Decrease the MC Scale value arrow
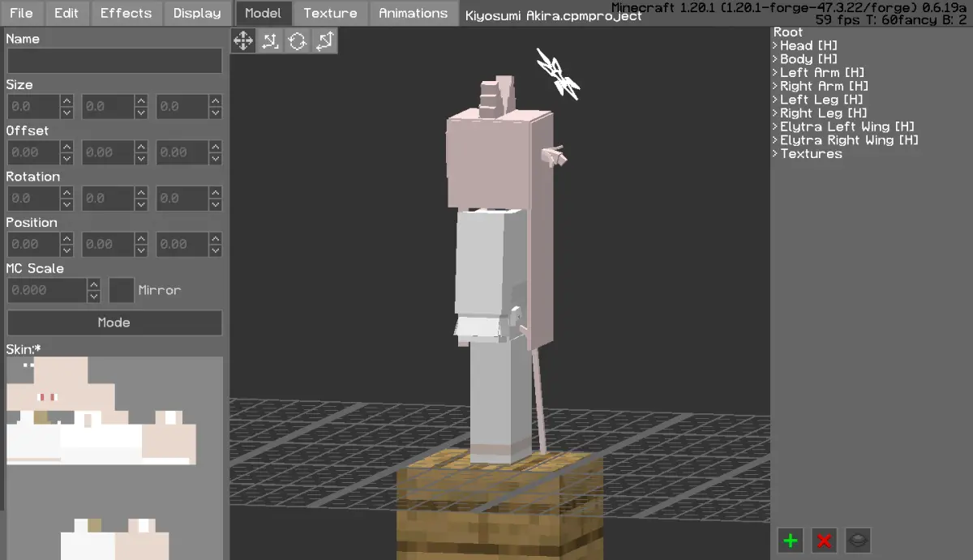Image resolution: width=973 pixels, height=560 pixels. [94, 297]
